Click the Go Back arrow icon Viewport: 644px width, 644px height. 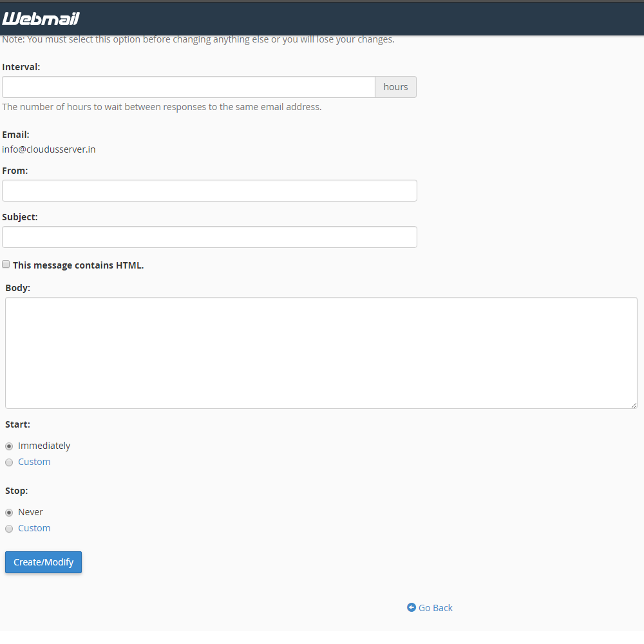[411, 607]
